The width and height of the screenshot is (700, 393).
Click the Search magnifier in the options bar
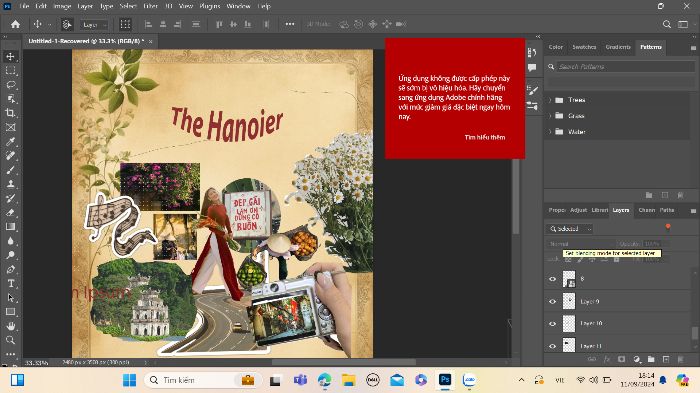667,24
